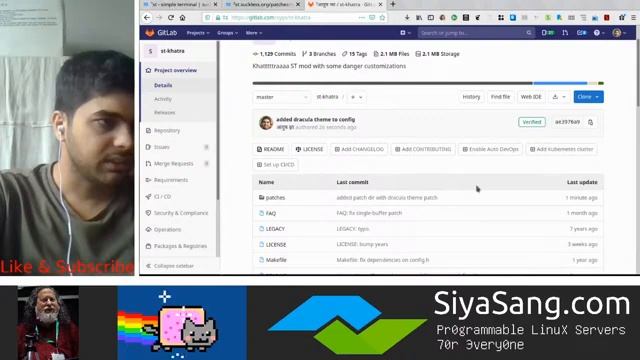Switch to the st.suckless.org/patches tab
The width and height of the screenshot is (640, 360).
(x=262, y=4)
